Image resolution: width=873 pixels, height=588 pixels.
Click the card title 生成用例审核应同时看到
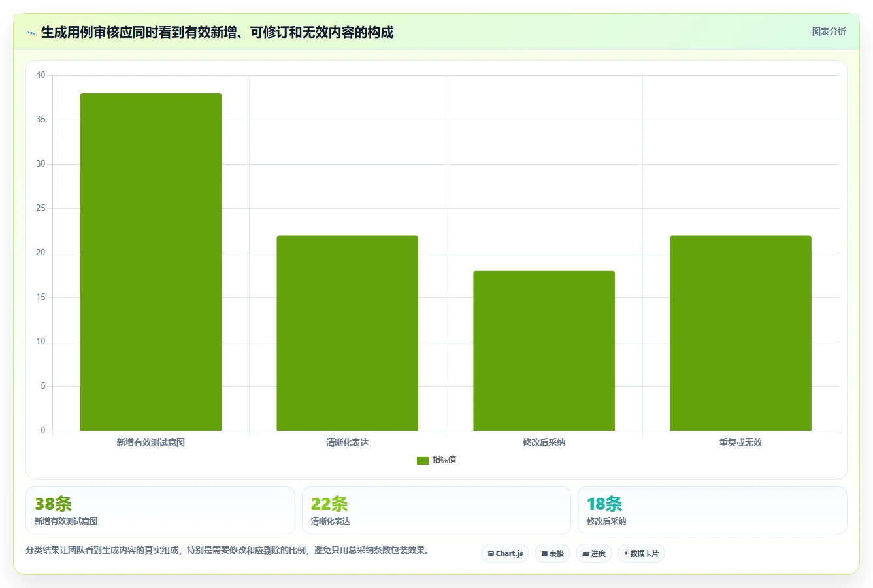[217, 33]
